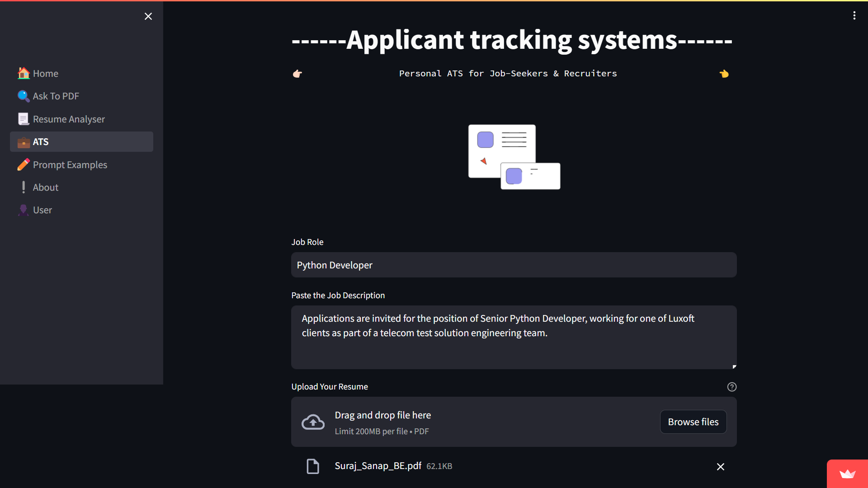Click the Resume Analyser document icon
Screen dimensions: 868x488
pyautogui.click(x=24, y=119)
